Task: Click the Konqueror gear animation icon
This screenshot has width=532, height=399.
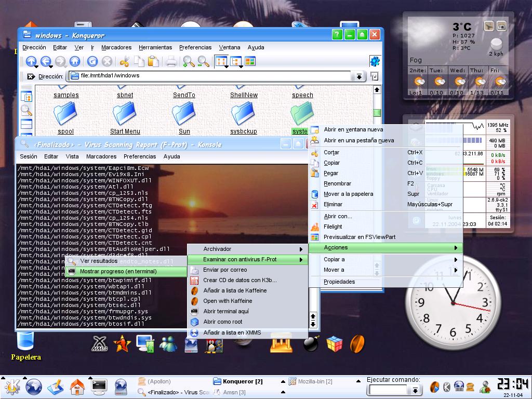Action: point(375,61)
